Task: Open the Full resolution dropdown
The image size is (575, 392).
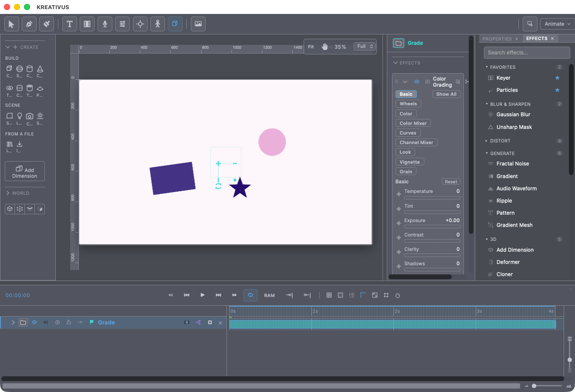Action: tap(365, 47)
